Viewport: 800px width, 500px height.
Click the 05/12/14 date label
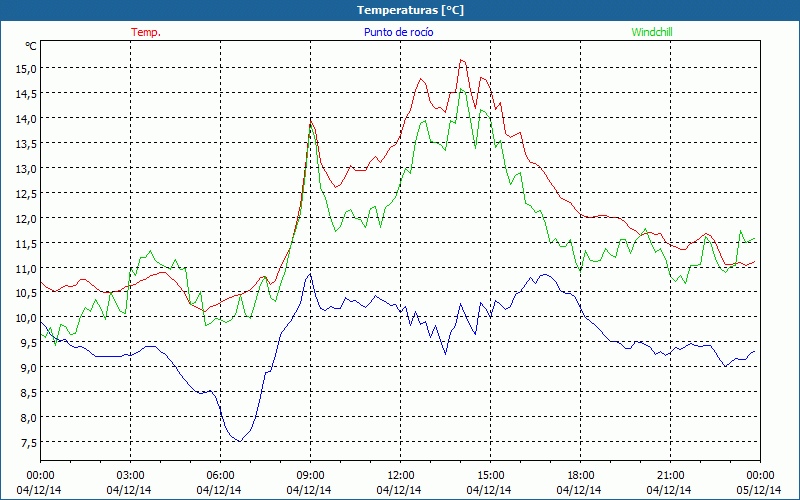click(759, 490)
